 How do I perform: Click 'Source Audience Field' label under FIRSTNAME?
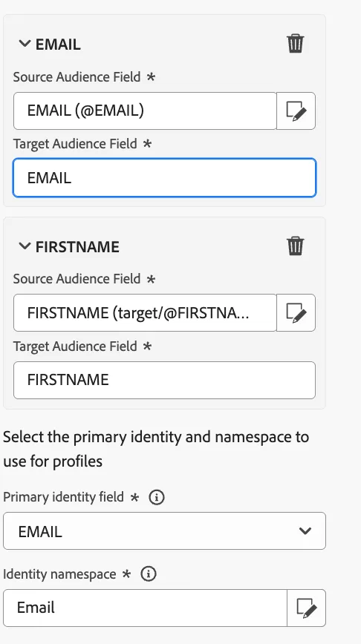77,279
